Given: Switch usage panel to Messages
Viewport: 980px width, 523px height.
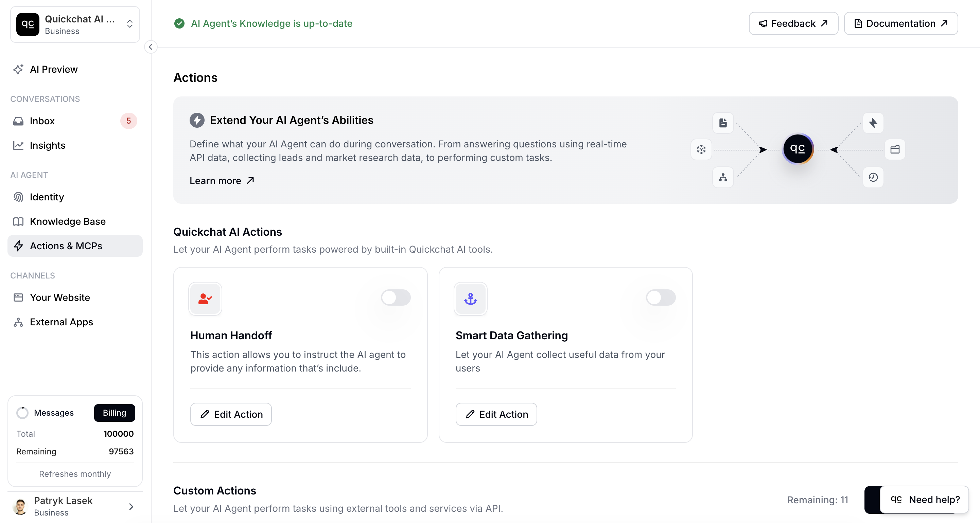Looking at the screenshot, I should (53, 413).
